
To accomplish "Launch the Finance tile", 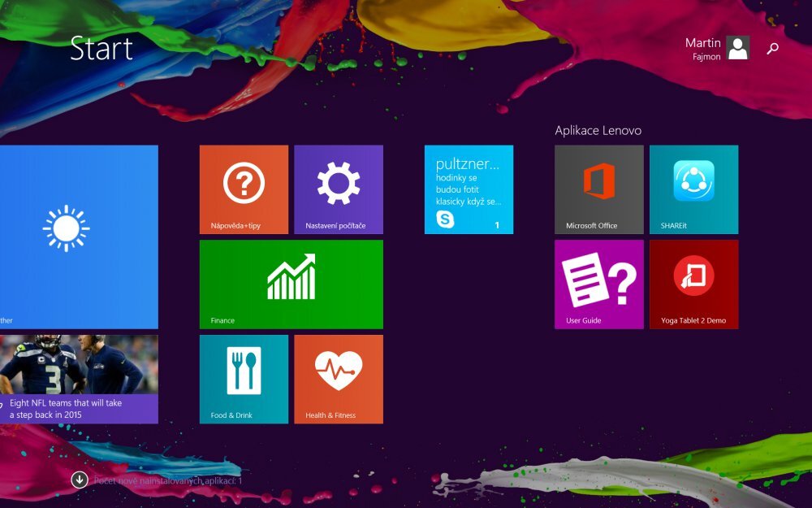I will tap(291, 283).
